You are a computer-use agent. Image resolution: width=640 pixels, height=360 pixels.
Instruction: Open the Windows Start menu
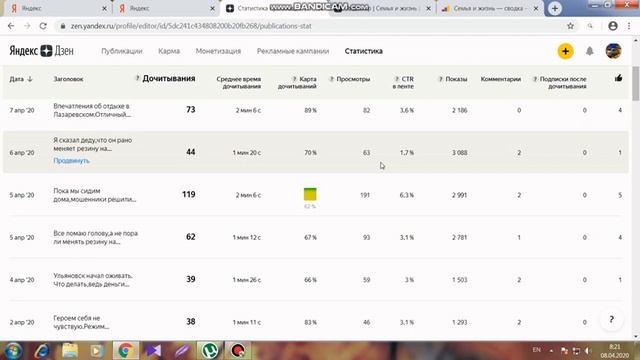tap(13, 351)
